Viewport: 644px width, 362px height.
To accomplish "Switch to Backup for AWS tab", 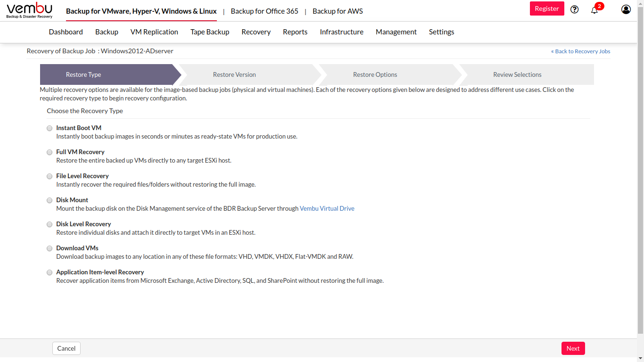I will coord(338,11).
